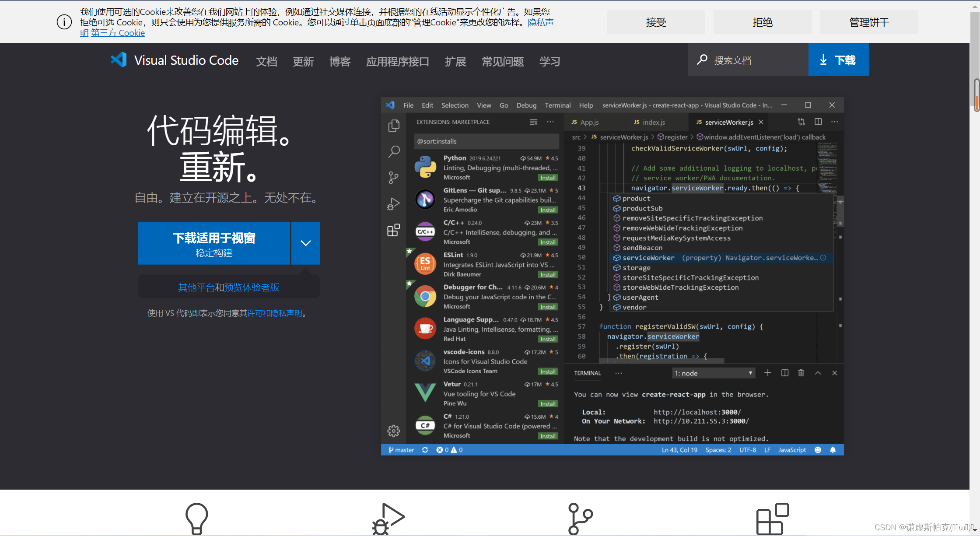980x536 pixels.
Task: Open the 学习 nav item
Action: pyautogui.click(x=550, y=61)
